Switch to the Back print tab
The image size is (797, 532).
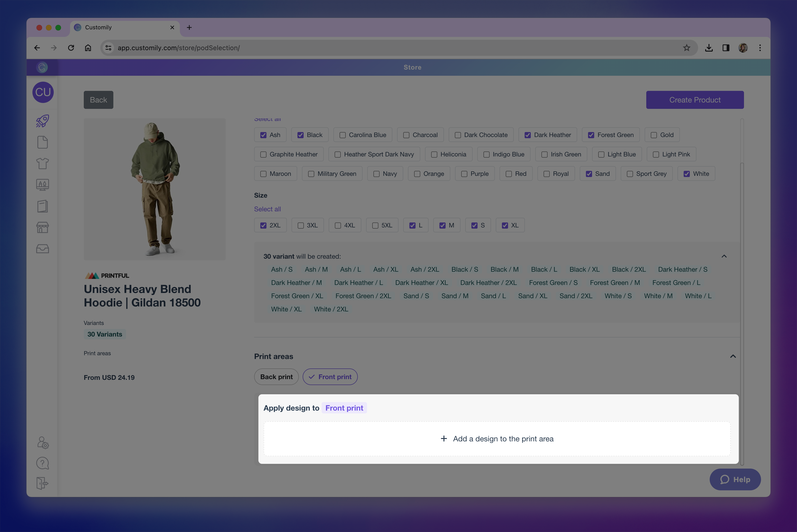tap(276, 377)
